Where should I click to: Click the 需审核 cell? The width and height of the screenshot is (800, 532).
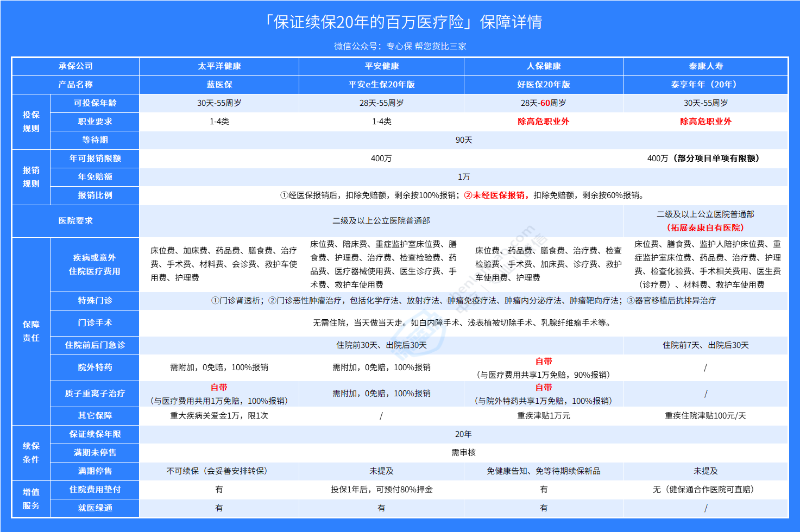(x=464, y=453)
